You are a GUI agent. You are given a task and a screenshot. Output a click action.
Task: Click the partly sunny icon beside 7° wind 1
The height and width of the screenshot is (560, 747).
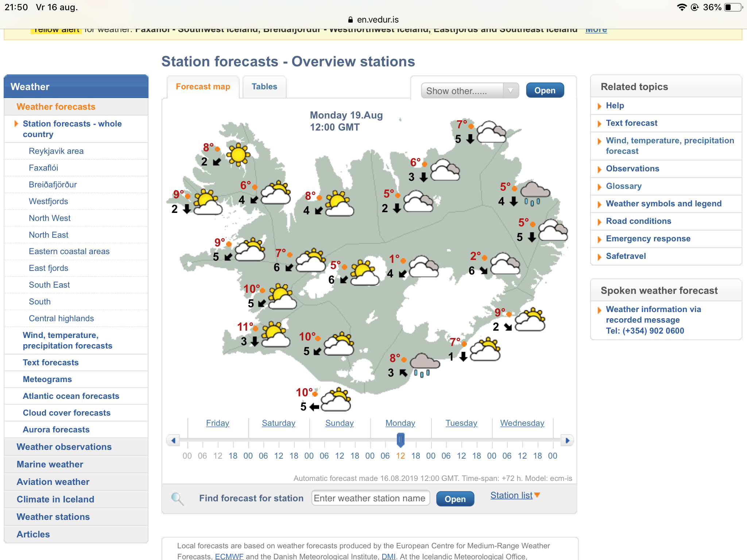(485, 349)
